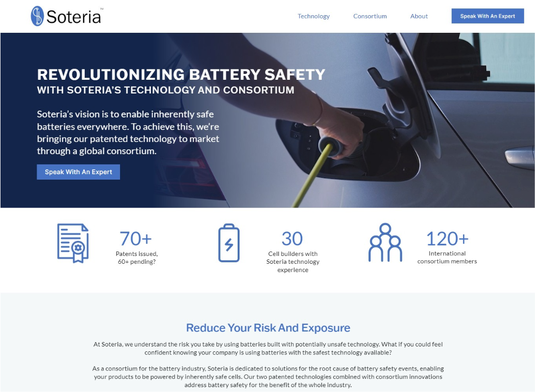Screen dimensions: 535x392
Task: Click the battery lightning bolt icon
Action: click(x=229, y=243)
